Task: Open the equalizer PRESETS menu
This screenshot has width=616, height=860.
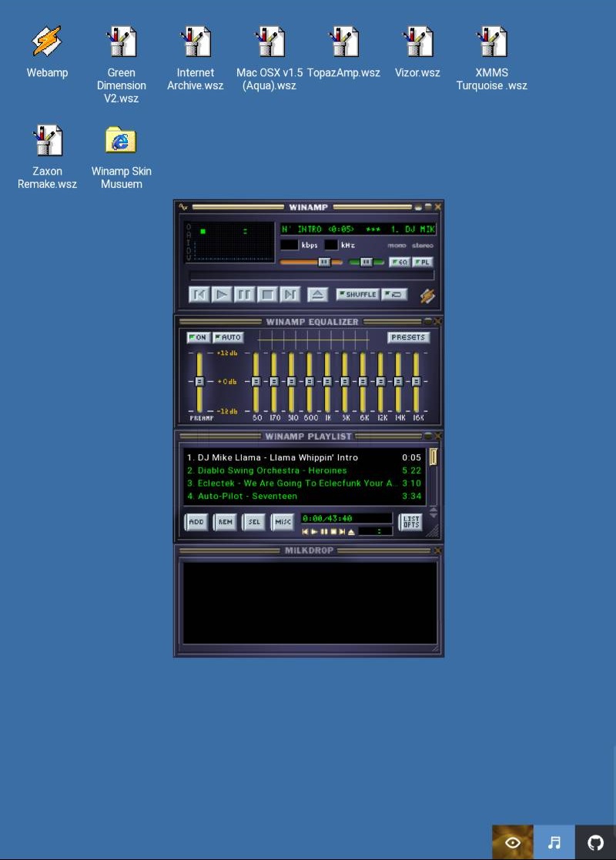Action: 408,337
